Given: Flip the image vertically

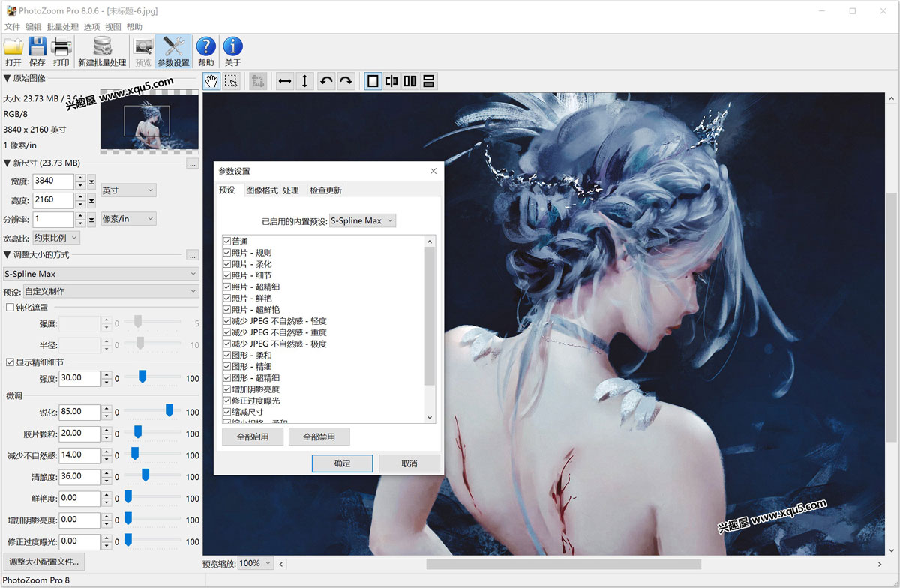Looking at the screenshot, I should 304,81.
